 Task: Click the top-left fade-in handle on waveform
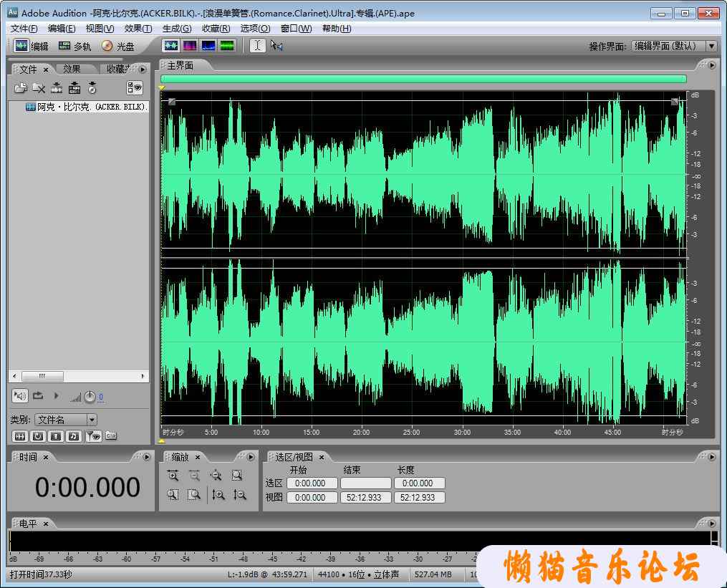pos(172,101)
